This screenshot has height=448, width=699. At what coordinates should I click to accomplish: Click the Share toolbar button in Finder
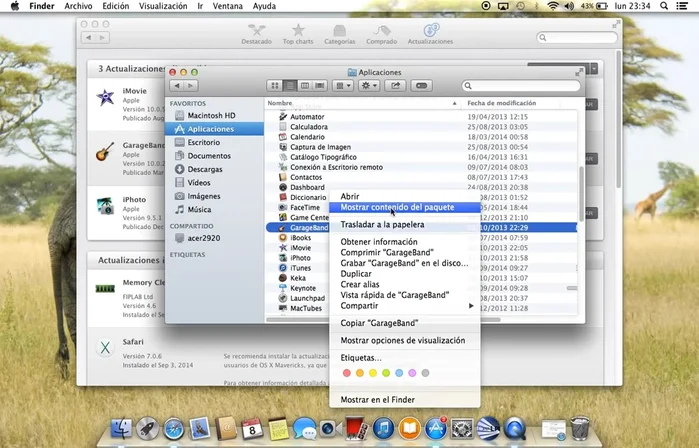[395, 86]
